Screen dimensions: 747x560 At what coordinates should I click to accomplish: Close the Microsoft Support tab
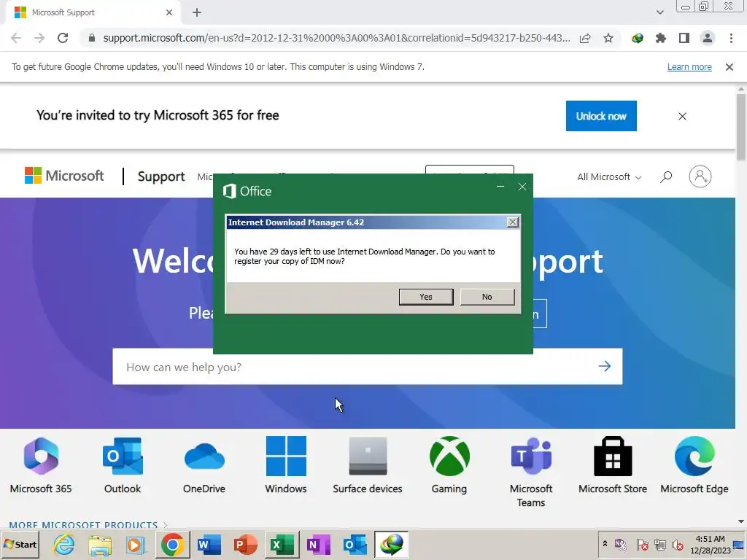[x=169, y=12]
